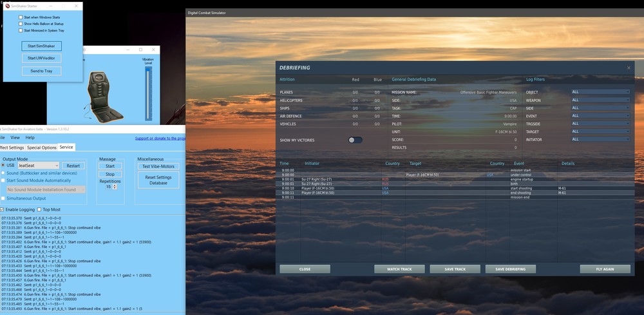Expand the EVENT log filter dropdown

(x=600, y=116)
